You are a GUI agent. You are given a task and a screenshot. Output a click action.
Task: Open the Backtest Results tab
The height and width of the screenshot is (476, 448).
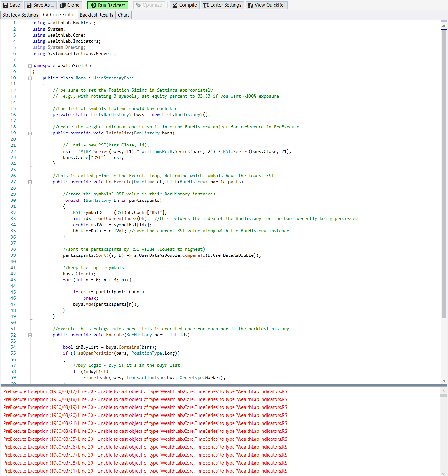tap(96, 15)
